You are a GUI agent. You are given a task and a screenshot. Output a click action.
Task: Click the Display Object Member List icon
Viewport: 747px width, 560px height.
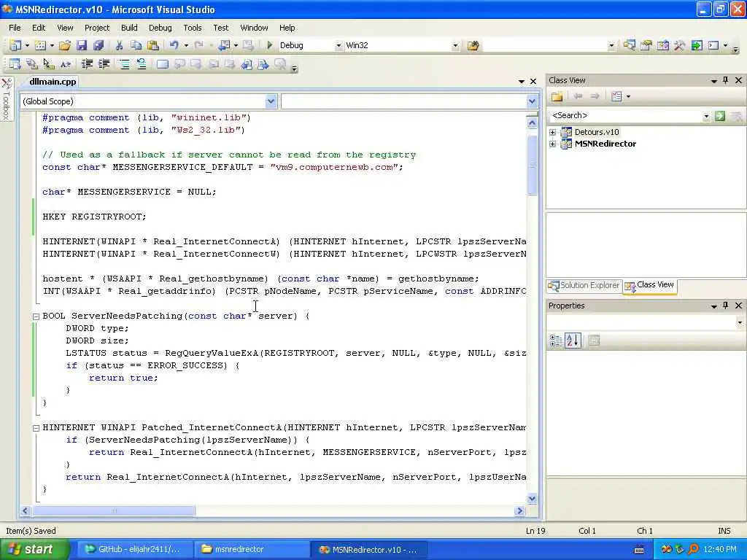pos(15,64)
